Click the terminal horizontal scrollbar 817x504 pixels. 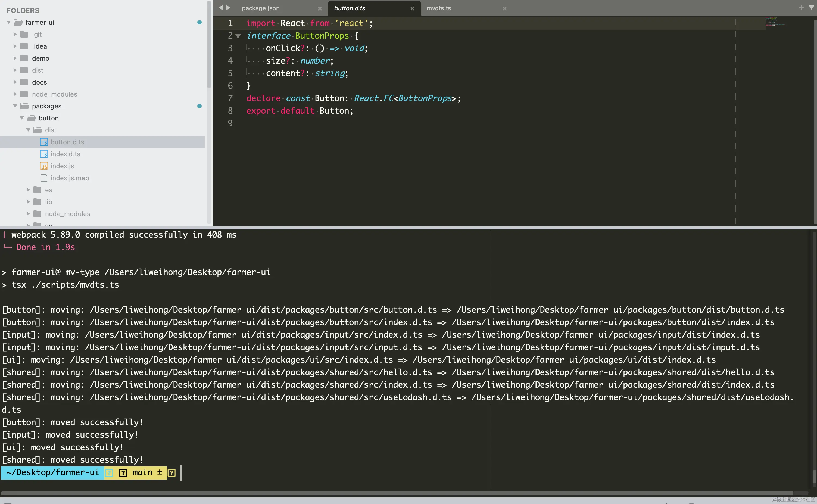397,493
